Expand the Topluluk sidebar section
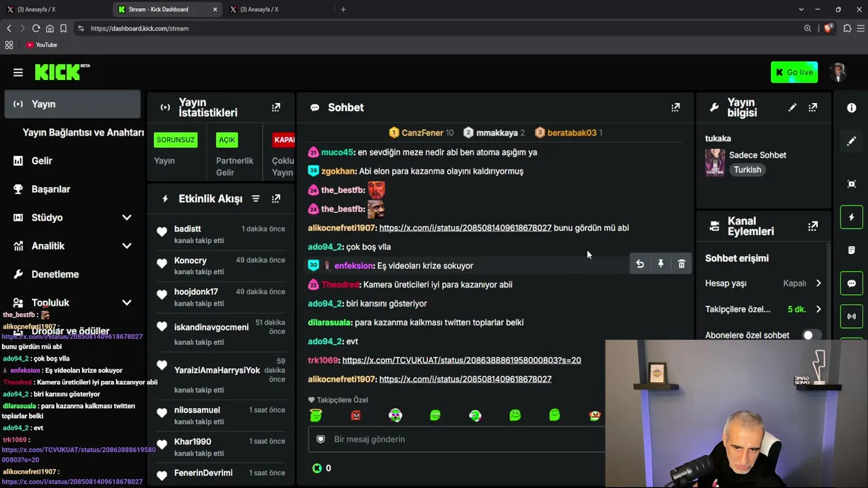The image size is (868, 488). 127,303
